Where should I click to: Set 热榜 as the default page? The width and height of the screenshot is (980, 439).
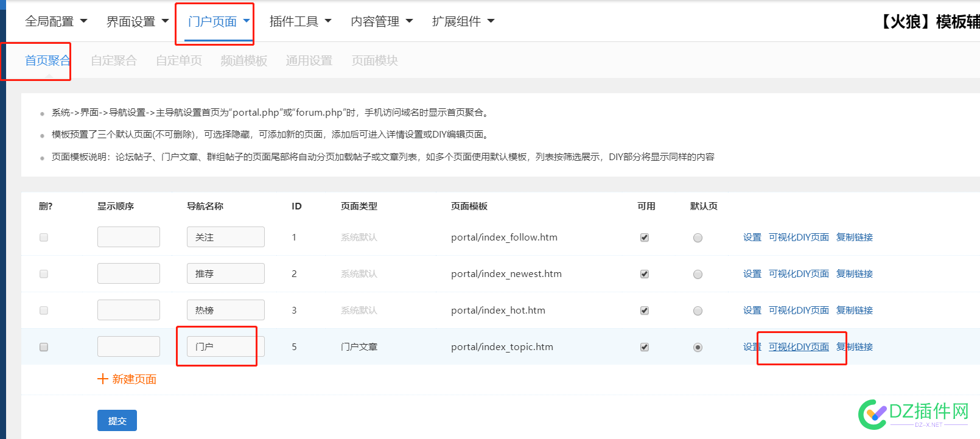[x=698, y=311]
